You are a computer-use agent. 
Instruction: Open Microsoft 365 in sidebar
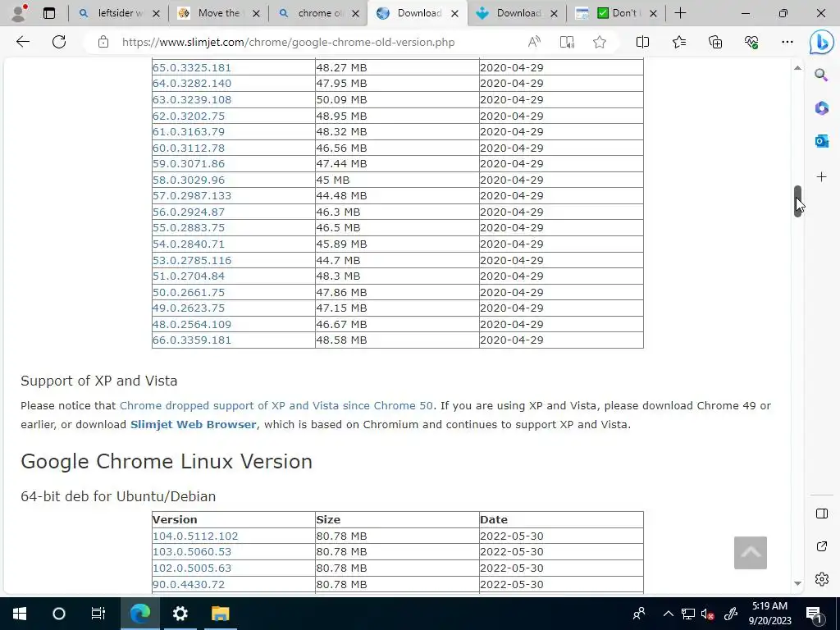tap(821, 108)
